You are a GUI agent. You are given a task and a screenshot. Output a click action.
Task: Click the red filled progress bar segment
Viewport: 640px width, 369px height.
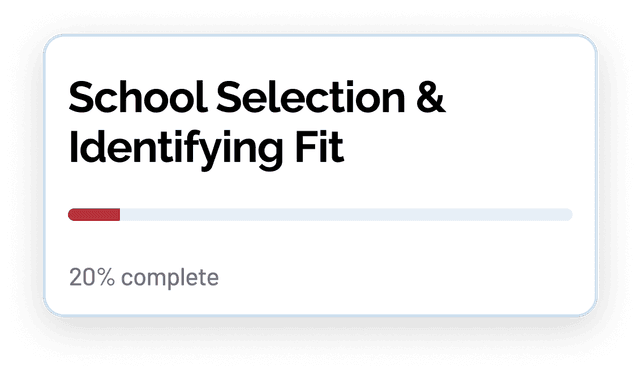point(94,215)
